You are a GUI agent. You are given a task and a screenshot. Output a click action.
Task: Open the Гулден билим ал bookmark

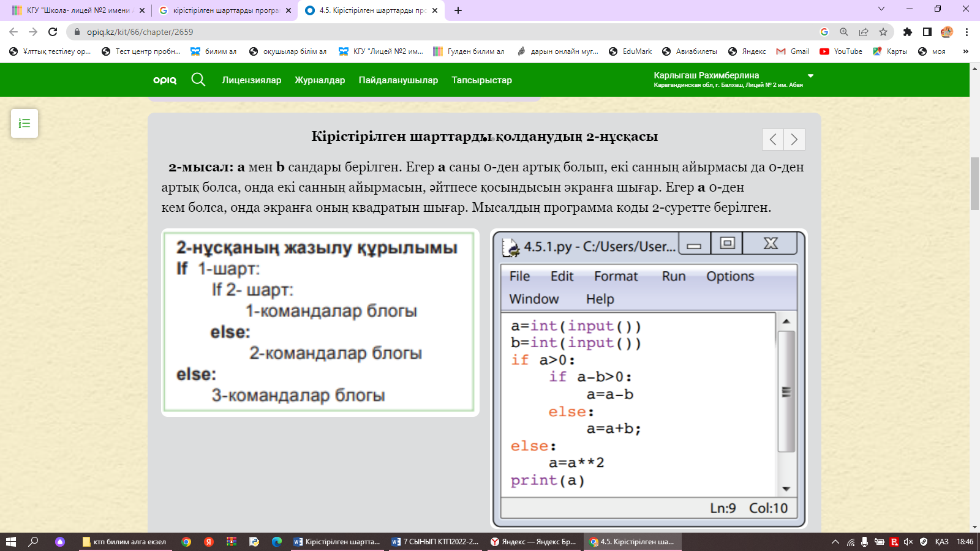[469, 51]
